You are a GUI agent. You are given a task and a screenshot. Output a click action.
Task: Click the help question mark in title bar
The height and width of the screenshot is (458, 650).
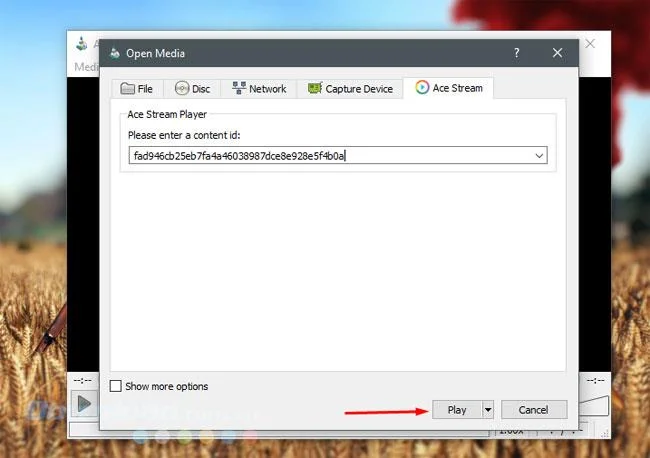tap(517, 53)
